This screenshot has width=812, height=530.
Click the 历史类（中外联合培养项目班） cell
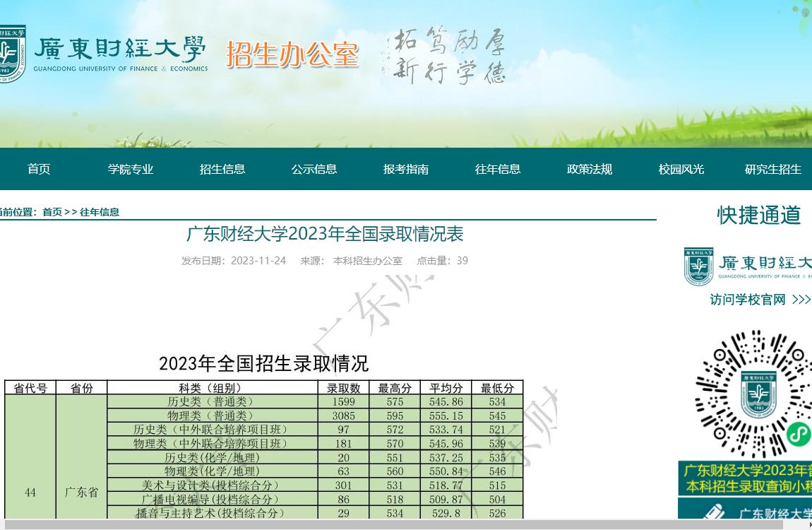[x=213, y=430]
